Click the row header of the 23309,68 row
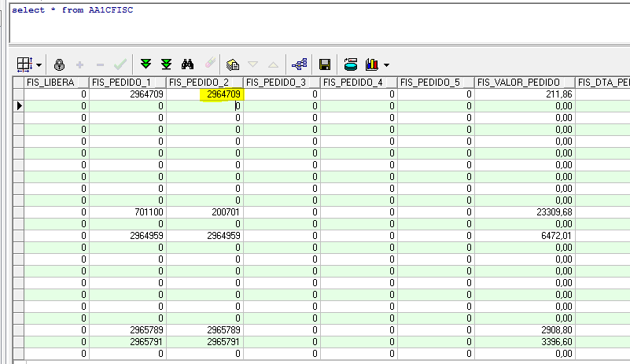The width and height of the screenshot is (630, 364). click(19, 212)
